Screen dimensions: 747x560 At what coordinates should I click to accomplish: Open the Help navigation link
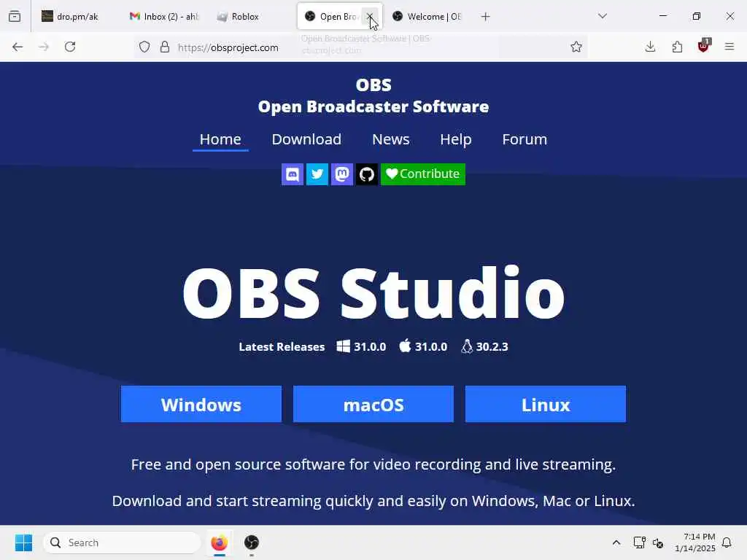coord(455,139)
